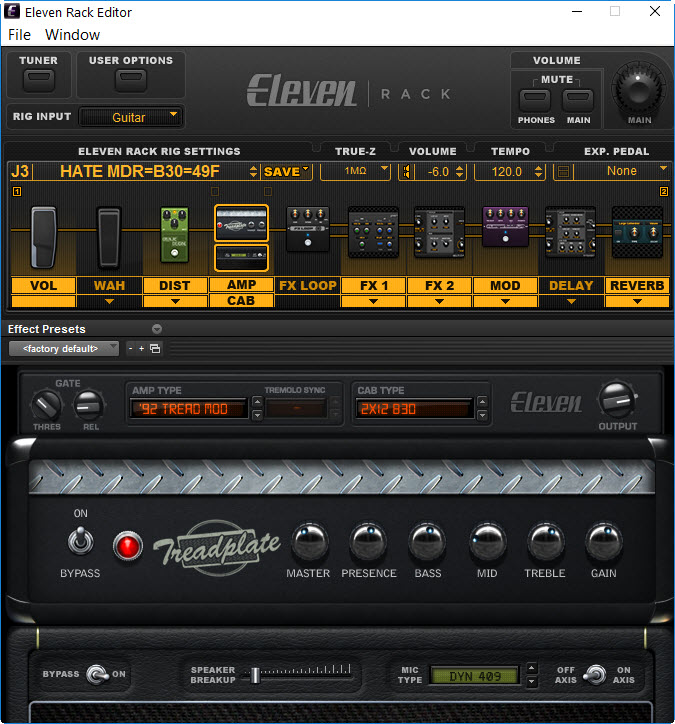Select the volume pedal in the signal chain
675x724 pixels.
click(43, 237)
